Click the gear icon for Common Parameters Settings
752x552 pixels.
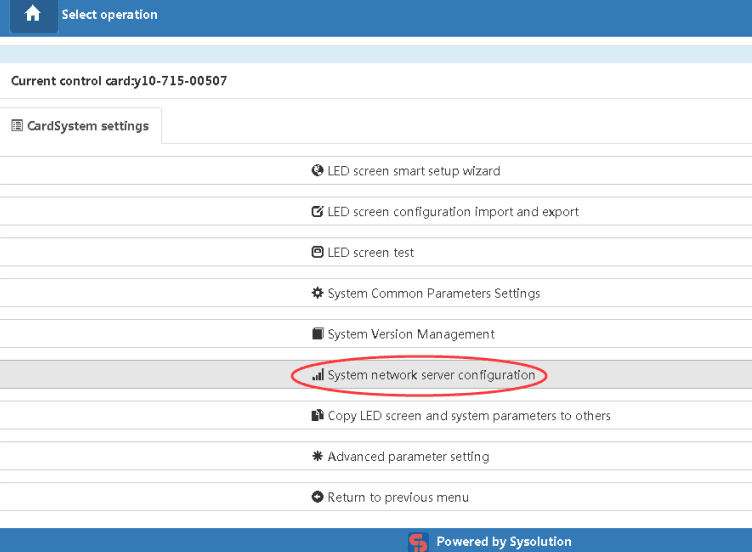pos(318,294)
